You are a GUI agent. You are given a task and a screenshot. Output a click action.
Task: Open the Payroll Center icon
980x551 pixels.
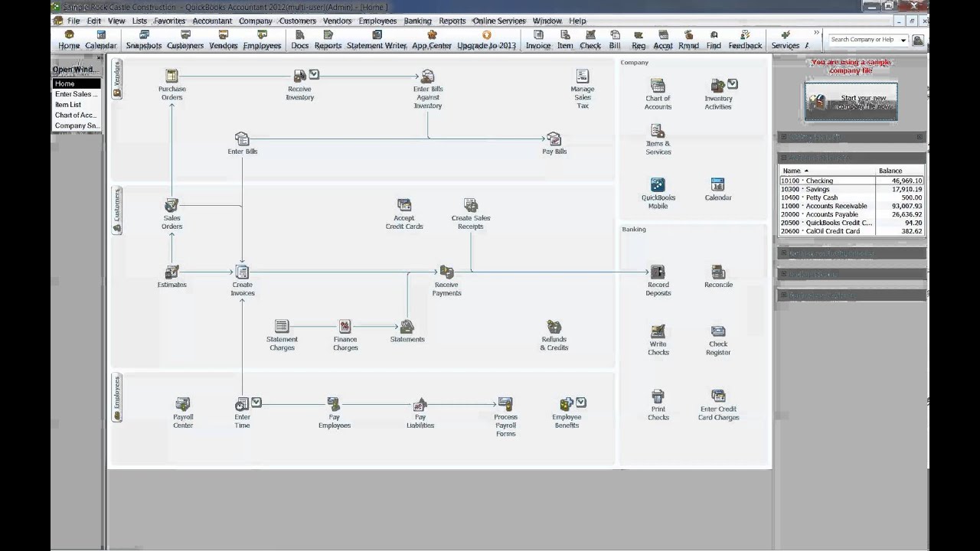(x=182, y=403)
